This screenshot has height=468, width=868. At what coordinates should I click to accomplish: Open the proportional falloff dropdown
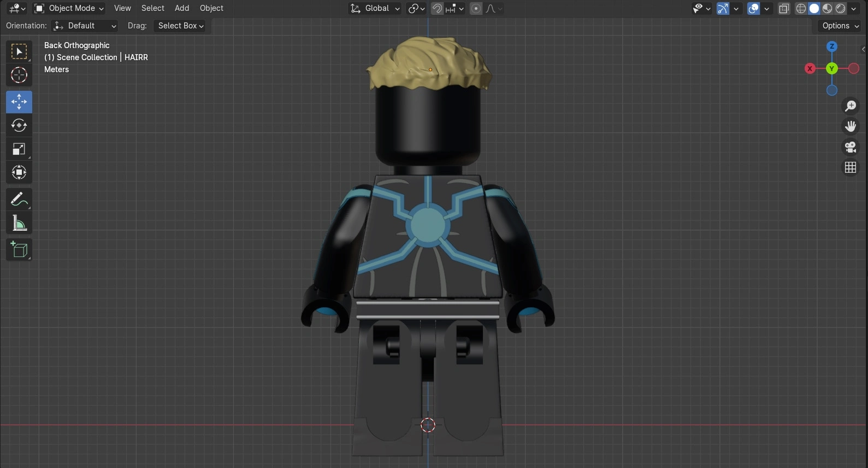[x=494, y=8]
